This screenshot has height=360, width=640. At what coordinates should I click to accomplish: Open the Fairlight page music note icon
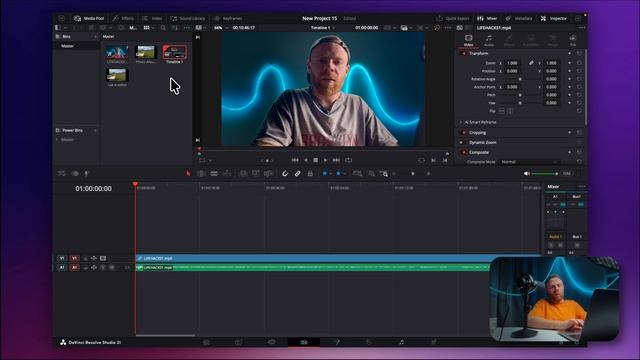click(401, 342)
